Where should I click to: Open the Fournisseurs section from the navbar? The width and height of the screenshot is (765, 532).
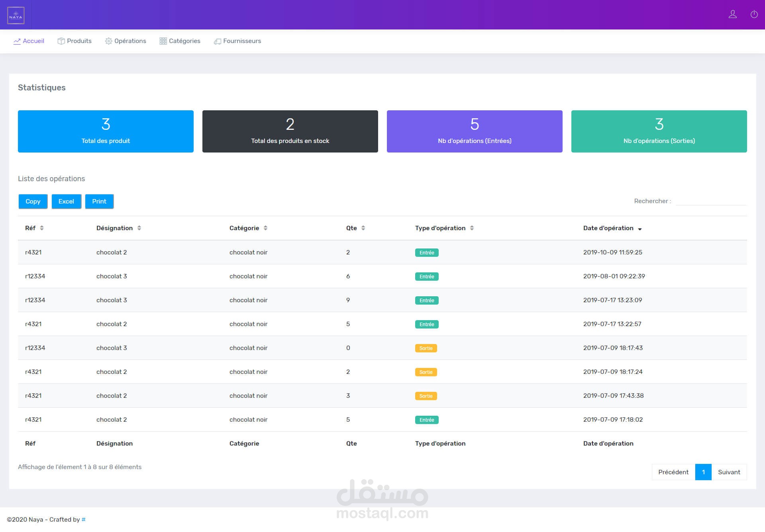(242, 41)
